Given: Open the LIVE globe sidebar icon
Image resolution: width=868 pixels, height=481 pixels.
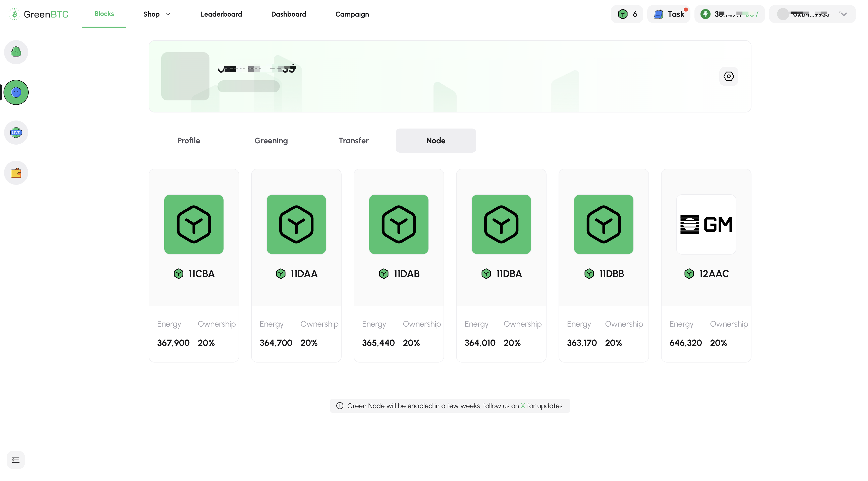Looking at the screenshot, I should (x=16, y=132).
